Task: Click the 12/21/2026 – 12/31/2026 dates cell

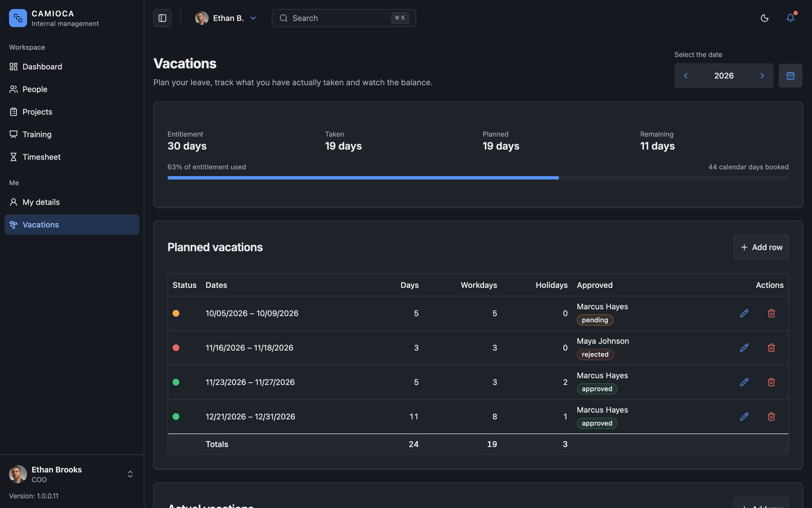Action: pos(250,417)
